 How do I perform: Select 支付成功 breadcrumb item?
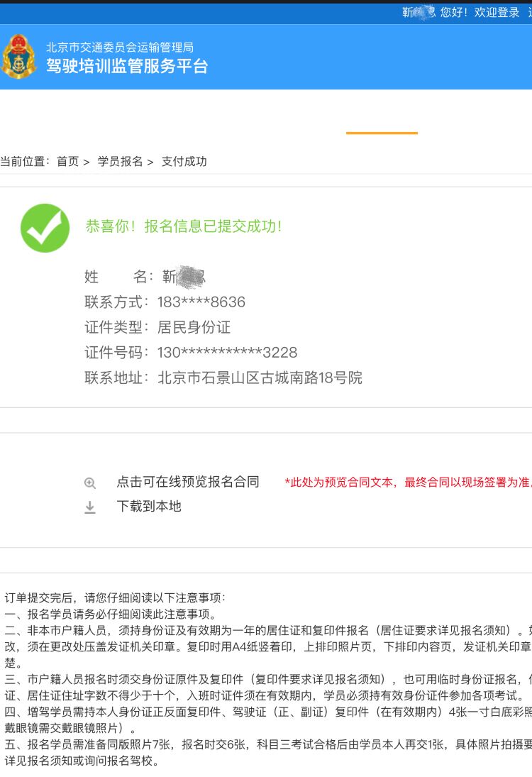[184, 162]
